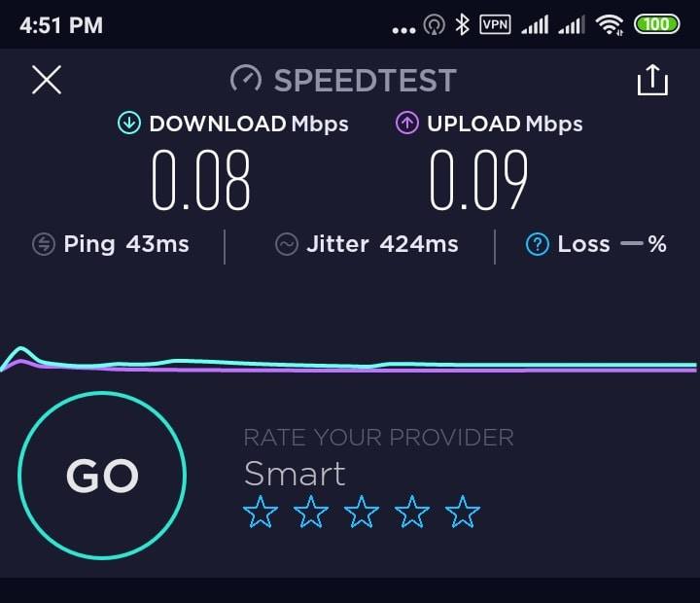Rate provider with the first star
The width and height of the screenshot is (700, 603).
point(261,512)
